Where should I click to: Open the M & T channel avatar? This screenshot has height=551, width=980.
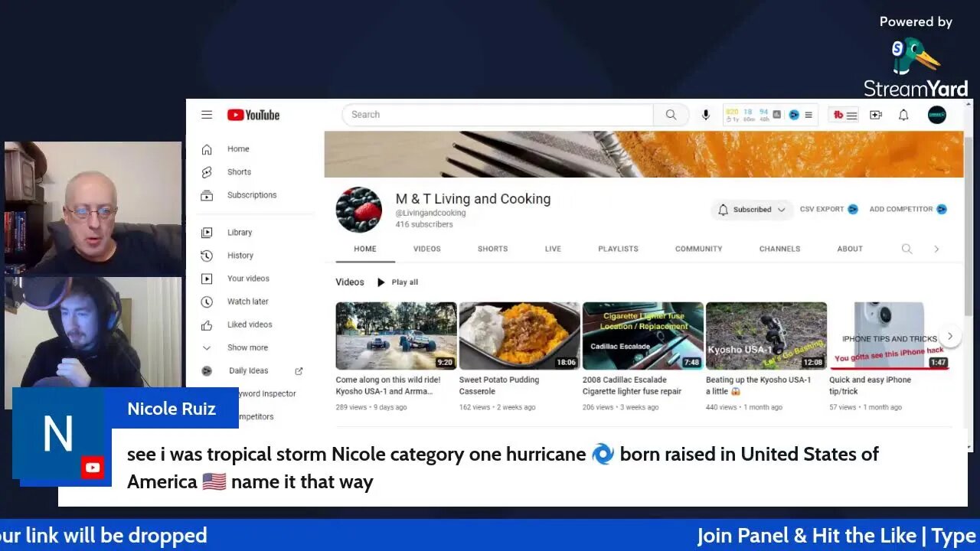pos(358,210)
